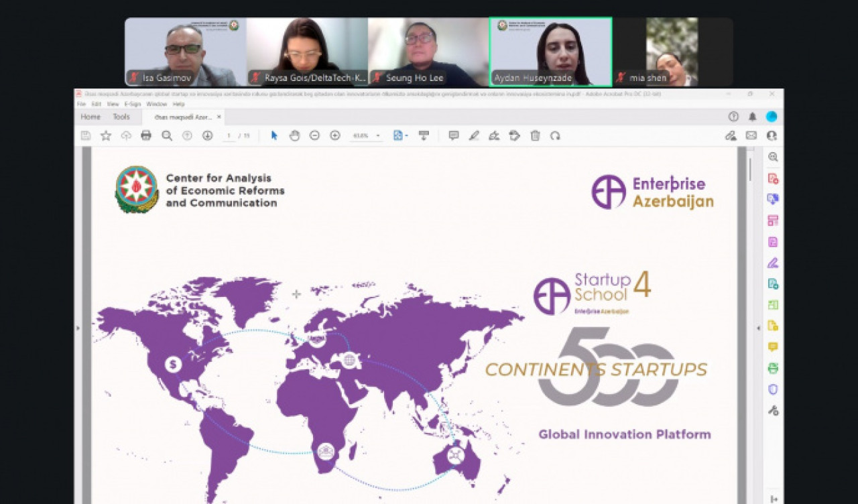This screenshot has width=858, height=504.
Task: Open the E-Sign menu
Action: [132, 105]
